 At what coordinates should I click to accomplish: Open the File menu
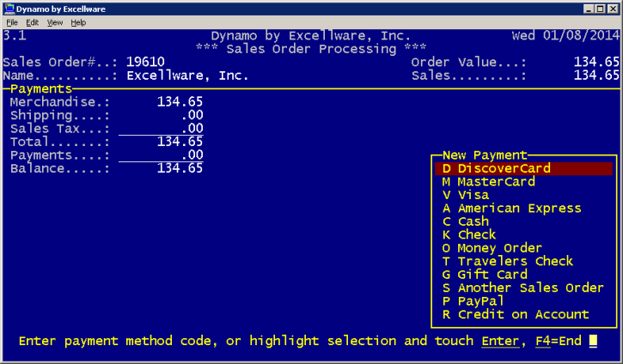(12, 22)
